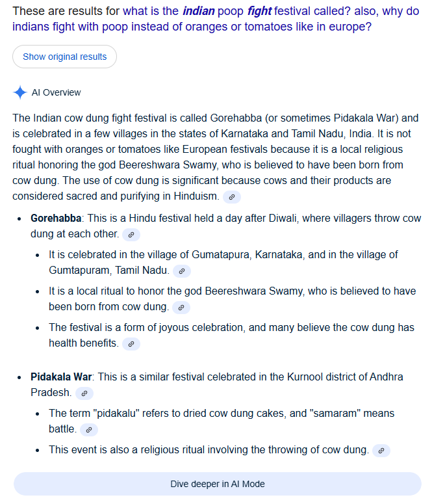Click the AI Overview label text
The width and height of the screenshot is (432, 504).
pos(57,92)
